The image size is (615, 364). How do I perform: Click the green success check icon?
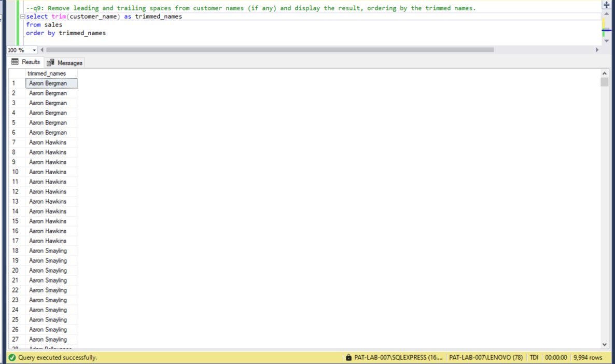click(x=12, y=357)
